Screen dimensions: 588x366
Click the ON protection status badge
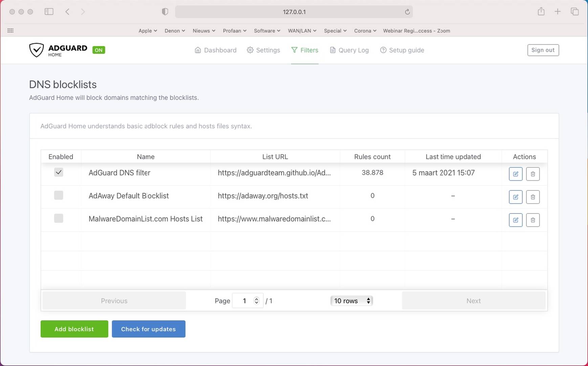coord(99,50)
